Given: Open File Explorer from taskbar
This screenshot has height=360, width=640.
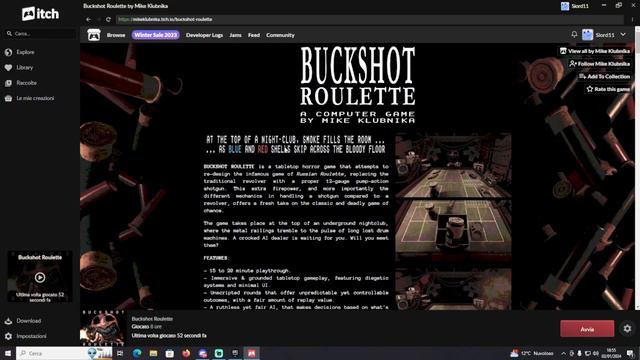Looking at the screenshot, I should pyautogui.click(x=153, y=353).
